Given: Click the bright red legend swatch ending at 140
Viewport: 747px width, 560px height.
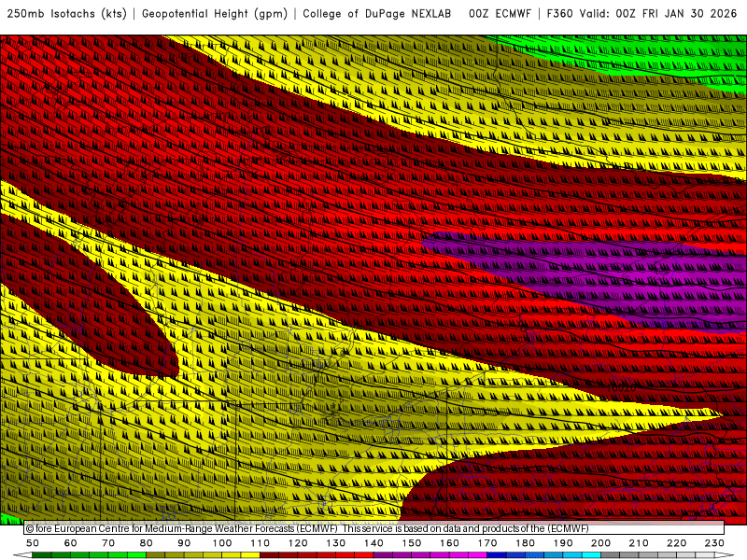Looking at the screenshot, I should point(364,555).
